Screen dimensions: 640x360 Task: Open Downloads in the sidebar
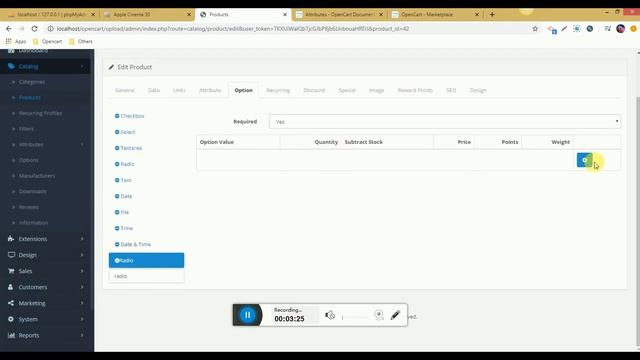click(x=33, y=191)
